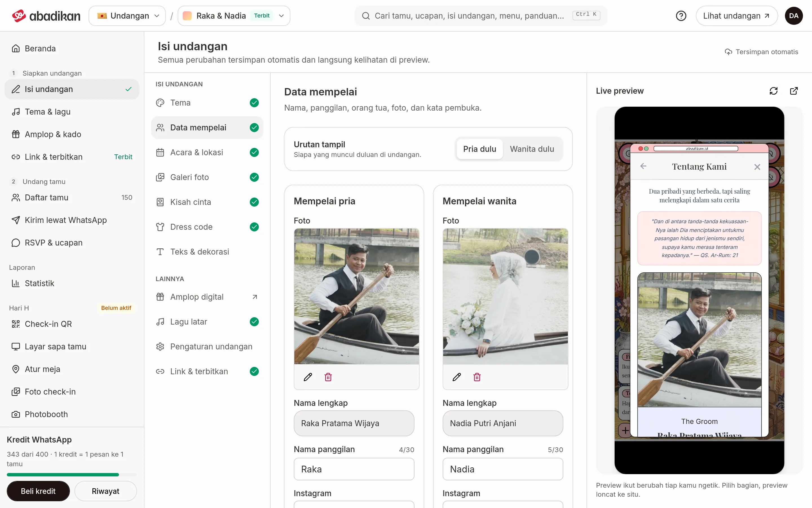Image resolution: width=812 pixels, height=508 pixels.
Task: Open the Acara & lokasi section
Action: click(207, 152)
